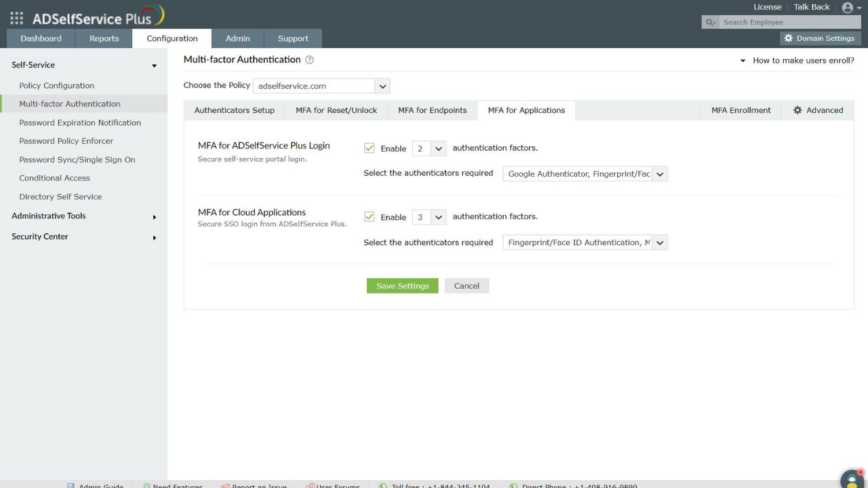The width and height of the screenshot is (868, 488).
Task: Select Multi-factor Authentication in sidebar
Action: pos(70,104)
